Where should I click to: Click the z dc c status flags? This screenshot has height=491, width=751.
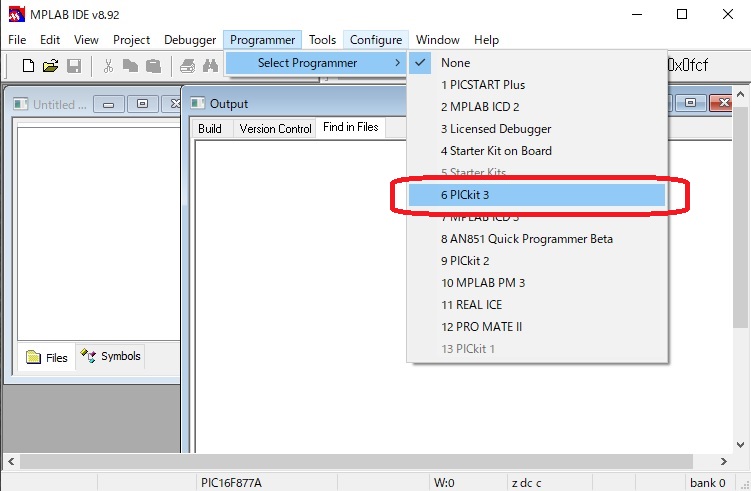(526, 483)
